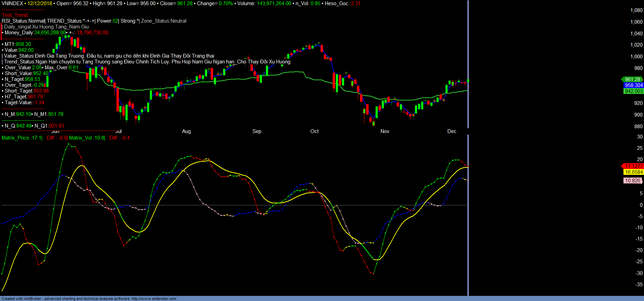This screenshot has width=644, height=301.
Task: Open the www.amibroker.com link in the footer
Action: coord(154,299)
